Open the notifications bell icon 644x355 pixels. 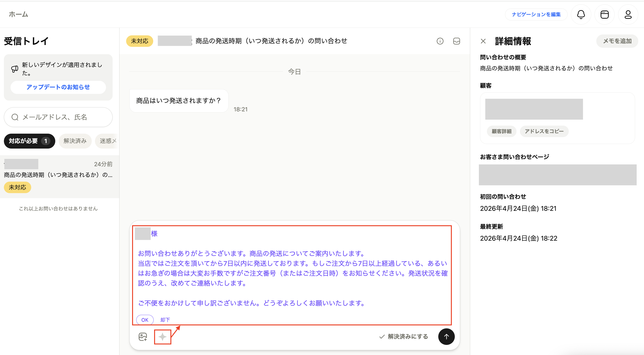[581, 14]
